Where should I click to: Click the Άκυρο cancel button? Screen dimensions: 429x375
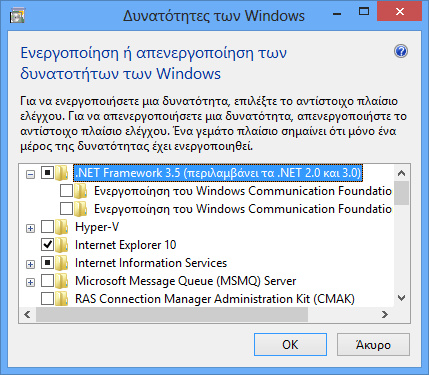point(373,345)
